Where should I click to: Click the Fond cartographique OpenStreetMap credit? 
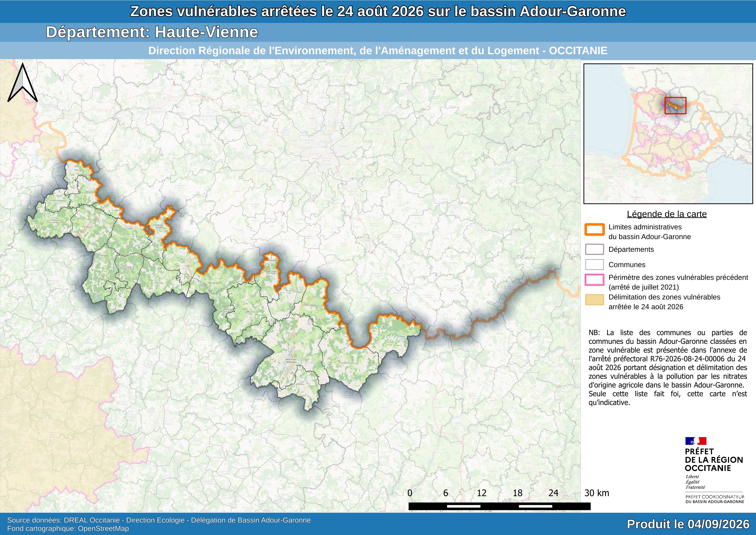click(68, 528)
